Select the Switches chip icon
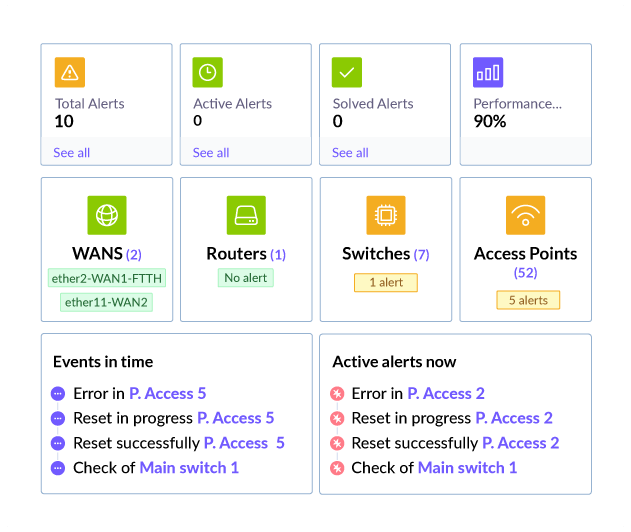The width and height of the screenshot is (631, 532). point(386,215)
